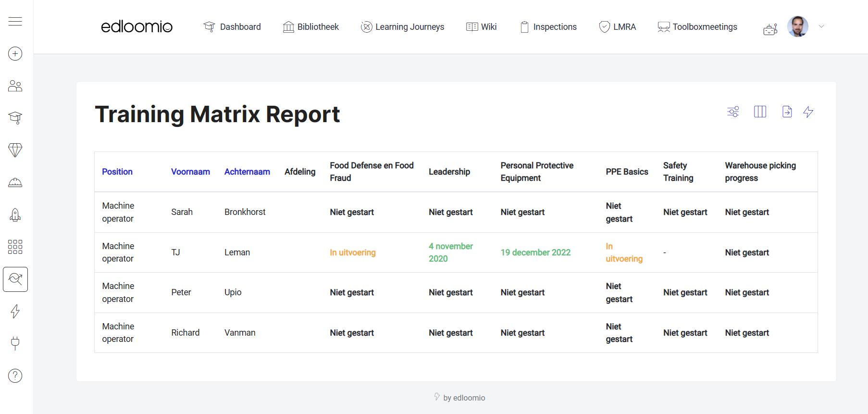868x414 pixels.
Task: Click the columns layout icon in the report
Action: point(760,112)
